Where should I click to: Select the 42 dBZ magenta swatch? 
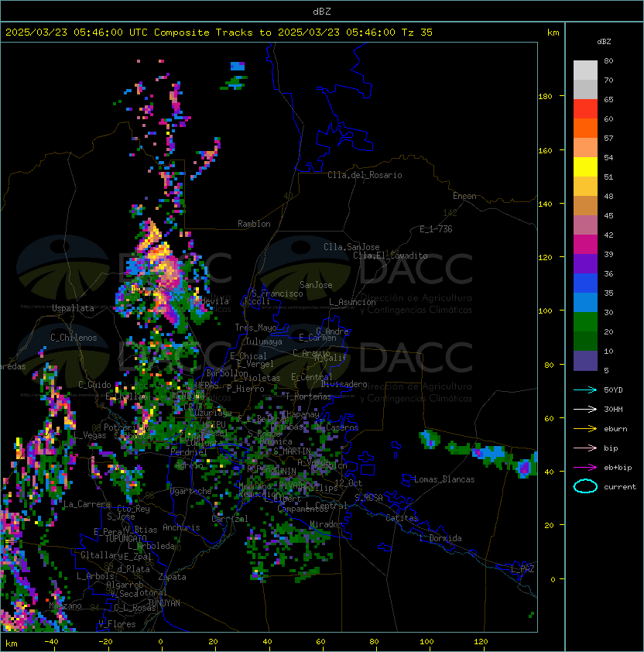pyautogui.click(x=585, y=244)
